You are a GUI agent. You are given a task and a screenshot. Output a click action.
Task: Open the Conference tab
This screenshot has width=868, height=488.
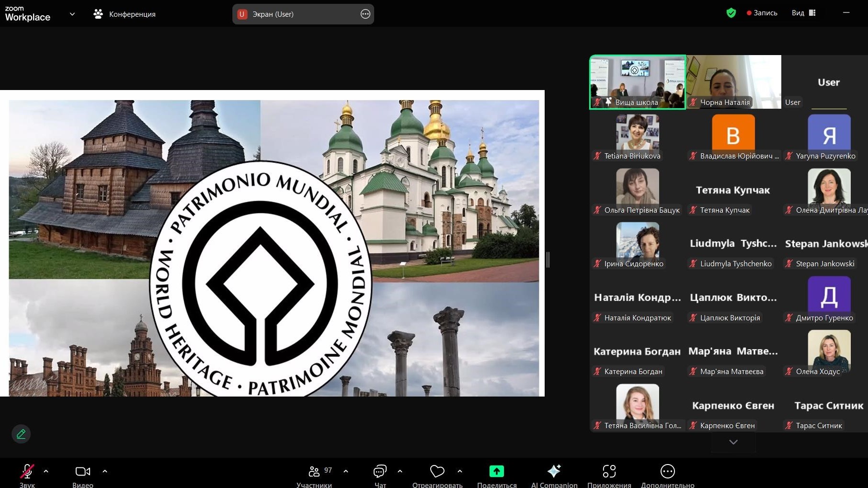click(x=125, y=14)
